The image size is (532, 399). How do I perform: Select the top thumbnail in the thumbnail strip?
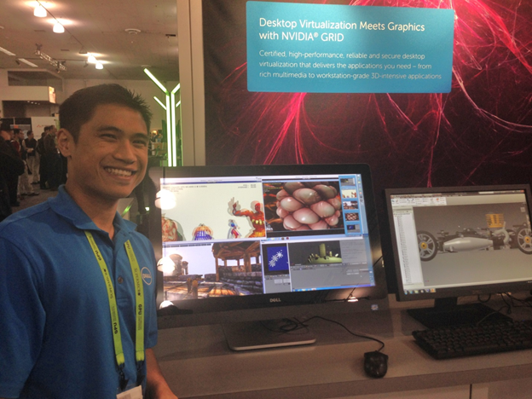(x=348, y=182)
